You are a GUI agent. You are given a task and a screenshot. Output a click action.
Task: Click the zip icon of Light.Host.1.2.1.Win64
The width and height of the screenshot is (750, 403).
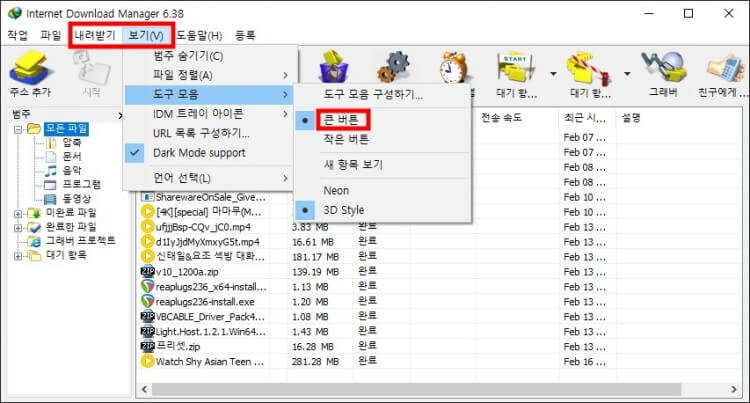point(147,331)
